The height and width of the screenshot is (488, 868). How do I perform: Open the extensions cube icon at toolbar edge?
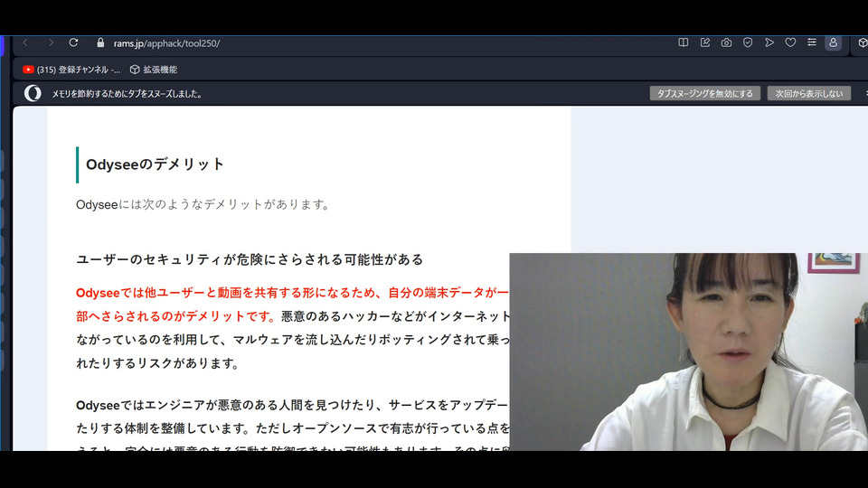pyautogui.click(x=863, y=42)
